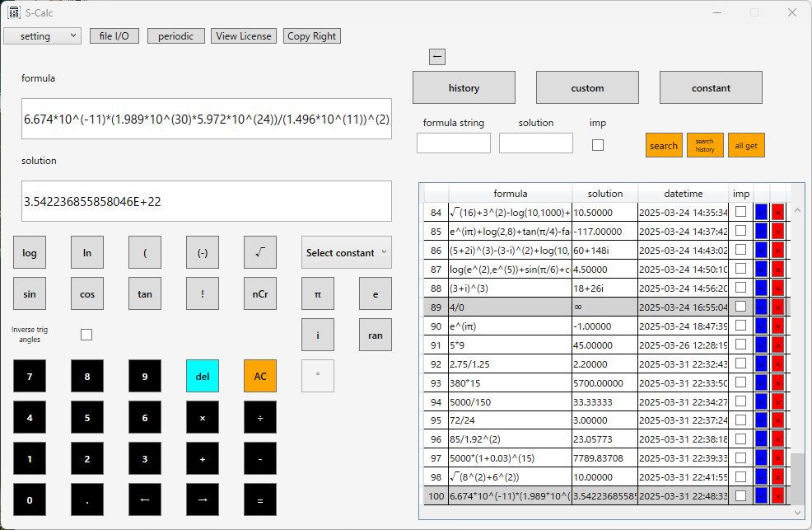Click the square root key
Screen dimensions: 812x530
click(260, 252)
